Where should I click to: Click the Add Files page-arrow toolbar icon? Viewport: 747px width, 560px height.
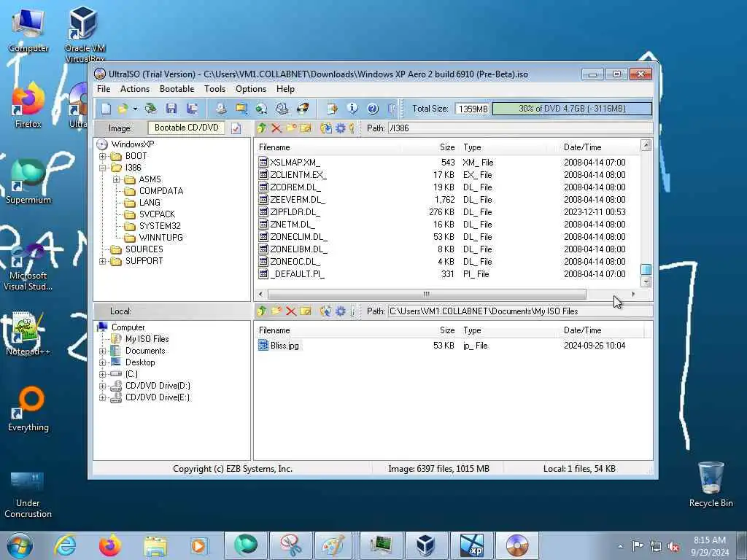(332, 109)
